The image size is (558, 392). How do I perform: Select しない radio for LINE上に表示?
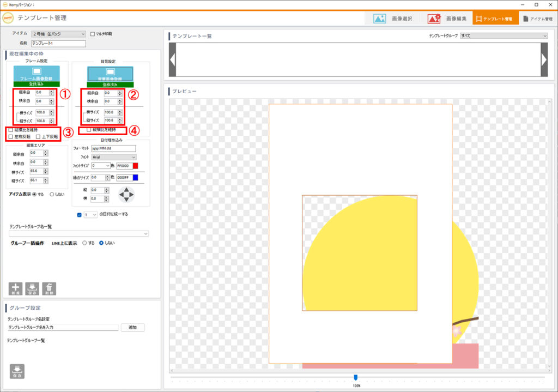point(101,243)
